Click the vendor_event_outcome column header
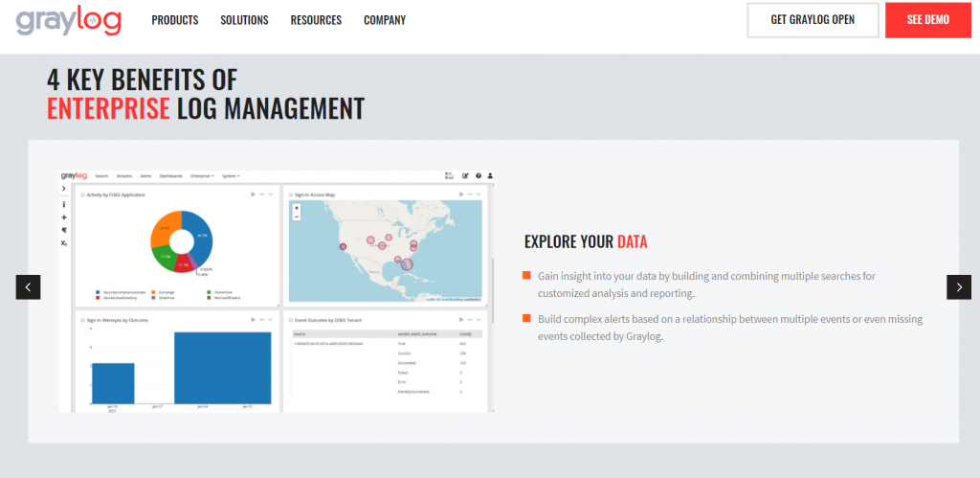Image resolution: width=980 pixels, height=478 pixels. point(417,334)
